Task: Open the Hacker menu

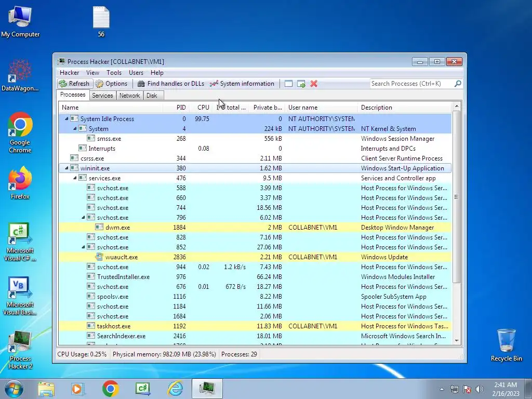Action: pos(69,73)
